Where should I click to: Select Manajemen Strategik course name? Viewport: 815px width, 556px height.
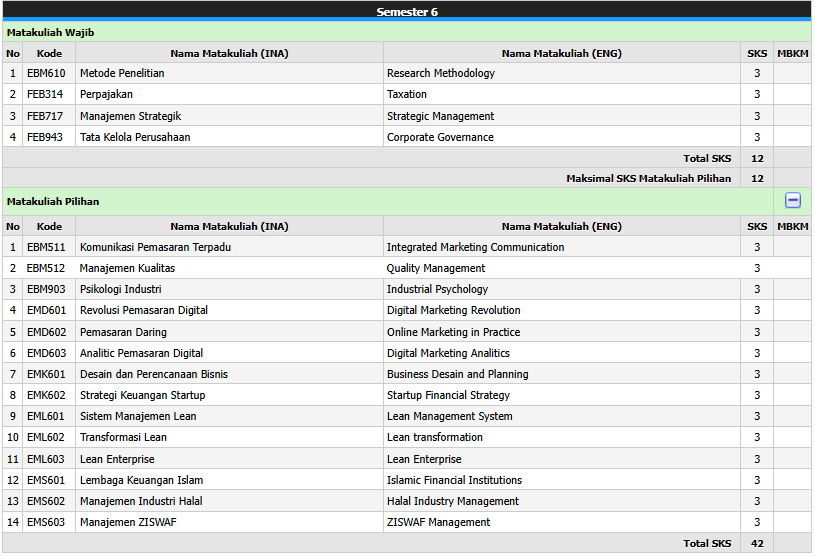(130, 116)
